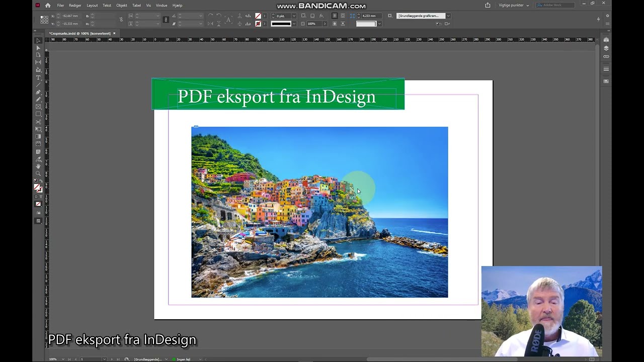Select the Rectangle Frame tool
644x362 pixels.
[x=38, y=107]
